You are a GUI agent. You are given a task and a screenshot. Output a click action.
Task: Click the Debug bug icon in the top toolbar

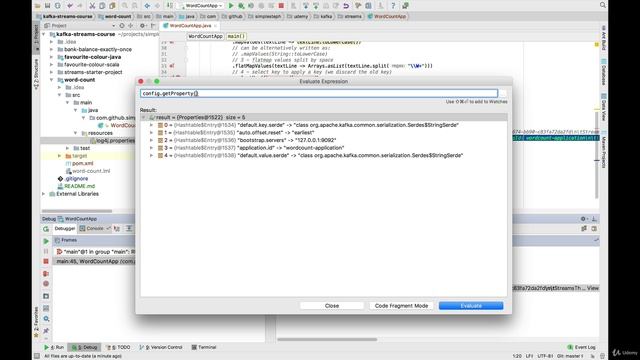[x=241, y=6]
